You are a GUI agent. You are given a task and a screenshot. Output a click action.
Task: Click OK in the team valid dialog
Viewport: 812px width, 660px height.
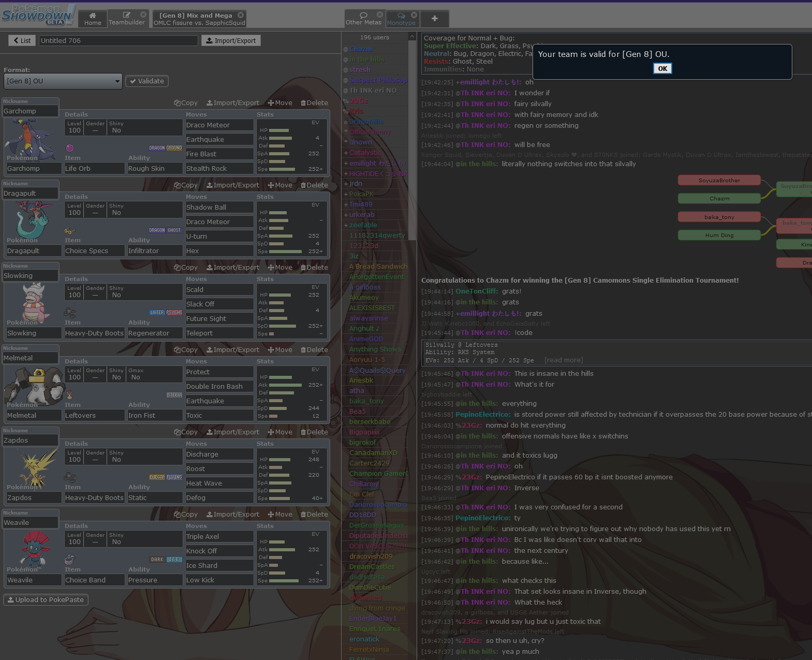pos(662,68)
